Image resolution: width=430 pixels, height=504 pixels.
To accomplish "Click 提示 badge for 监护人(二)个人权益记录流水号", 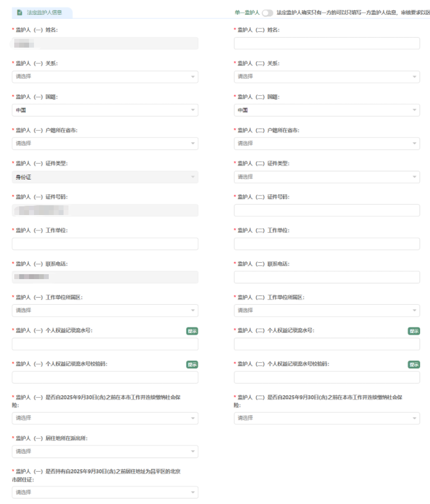I will [414, 331].
